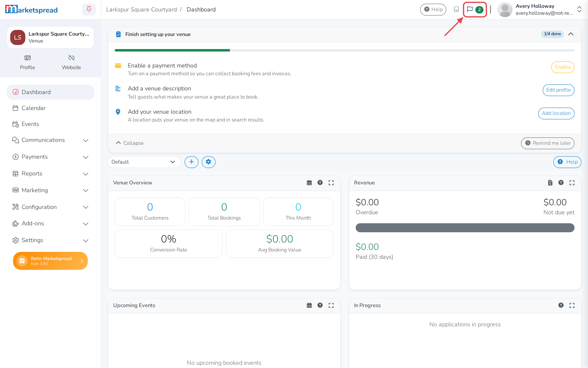Viewport: 588px width, 368px height.
Task: Expand the Communications menu
Action: pos(50,140)
